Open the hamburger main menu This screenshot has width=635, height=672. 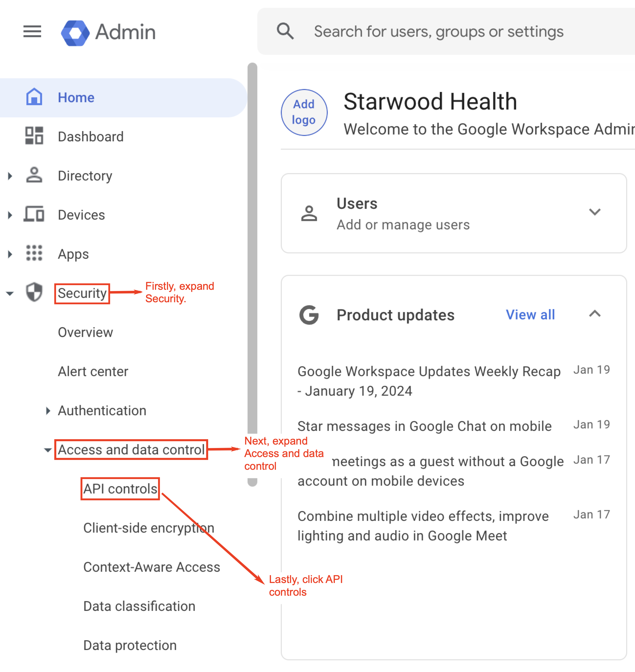pos(32,32)
